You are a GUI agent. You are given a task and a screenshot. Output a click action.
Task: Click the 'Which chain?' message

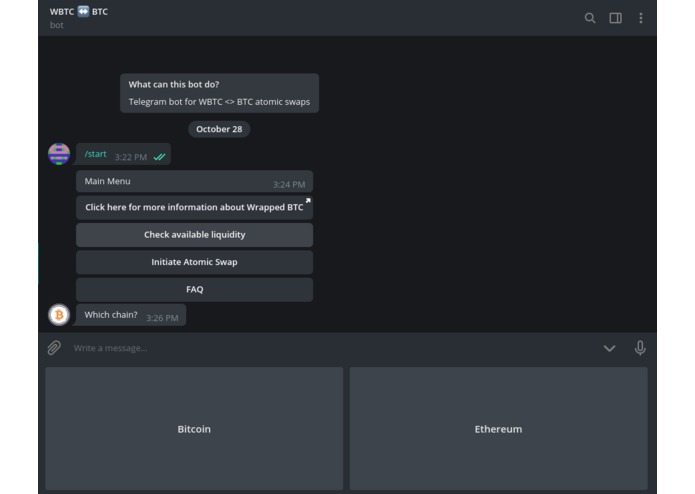pyautogui.click(x=131, y=315)
